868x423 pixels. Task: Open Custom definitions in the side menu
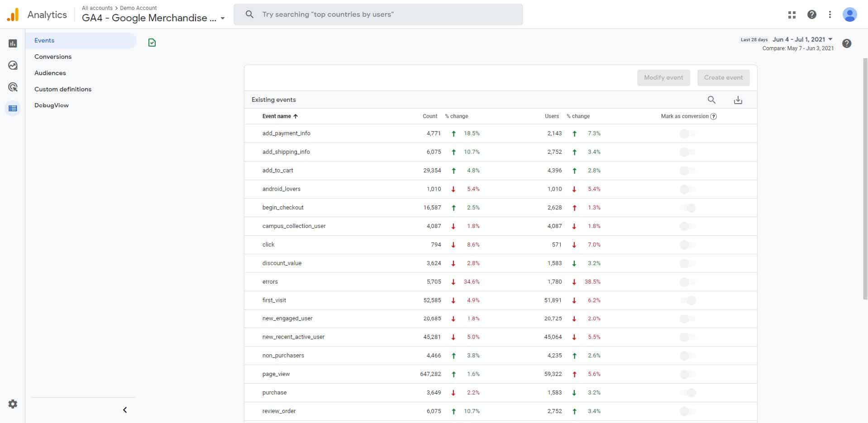click(x=63, y=89)
